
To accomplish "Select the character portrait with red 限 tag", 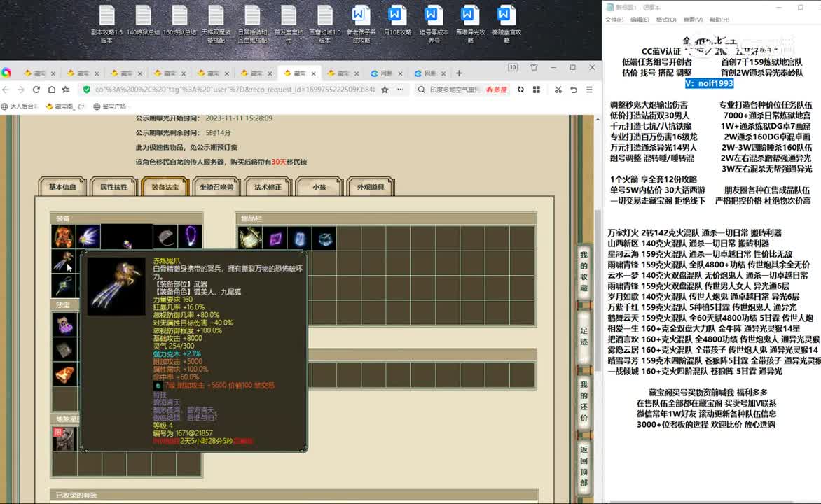I will [64, 439].
